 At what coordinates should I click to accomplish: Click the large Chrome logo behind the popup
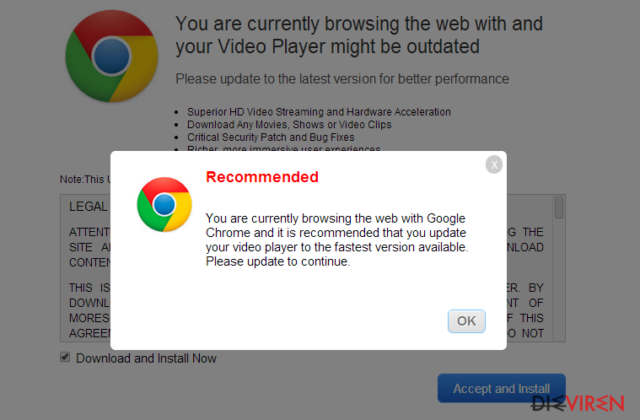(x=112, y=56)
